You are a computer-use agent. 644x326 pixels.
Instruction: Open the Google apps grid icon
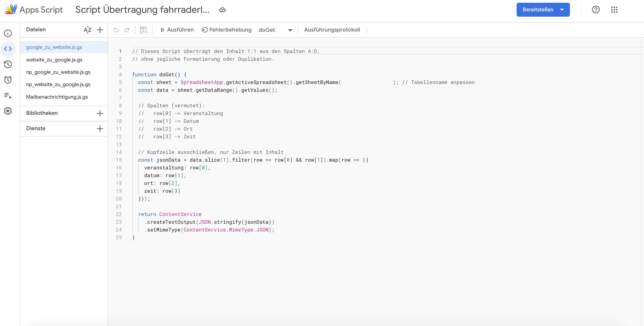tap(614, 10)
